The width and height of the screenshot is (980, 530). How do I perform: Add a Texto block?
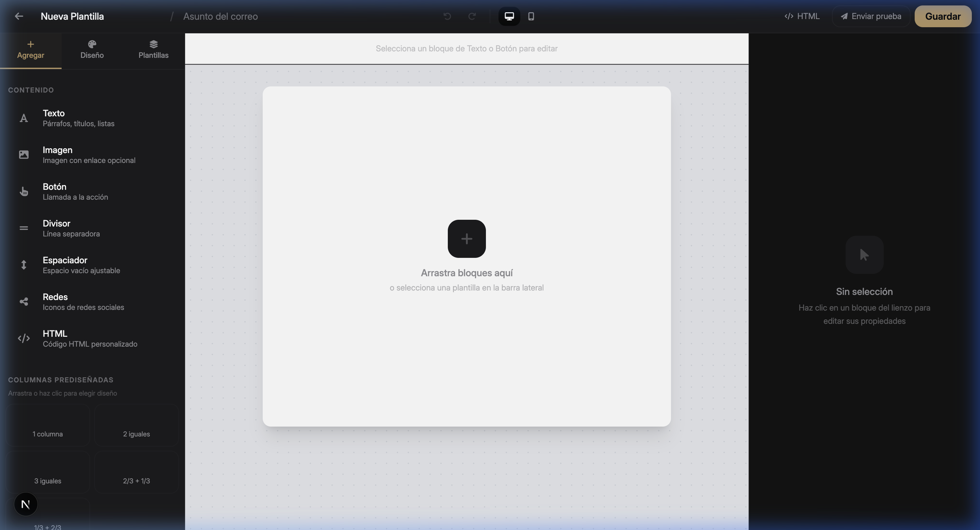point(78,118)
